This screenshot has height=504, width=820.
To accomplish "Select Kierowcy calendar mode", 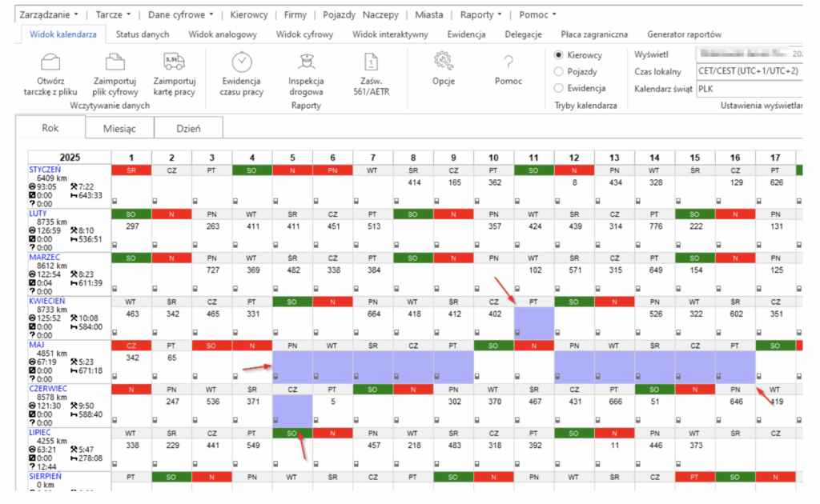I will (559, 55).
